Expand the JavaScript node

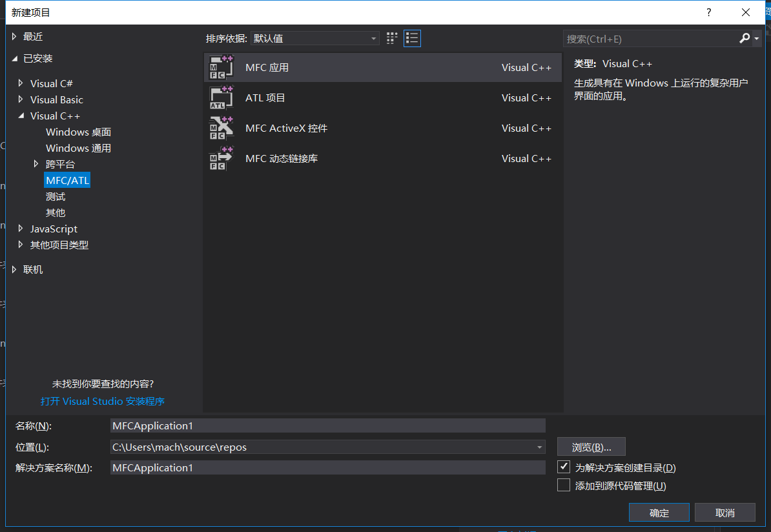click(21, 229)
